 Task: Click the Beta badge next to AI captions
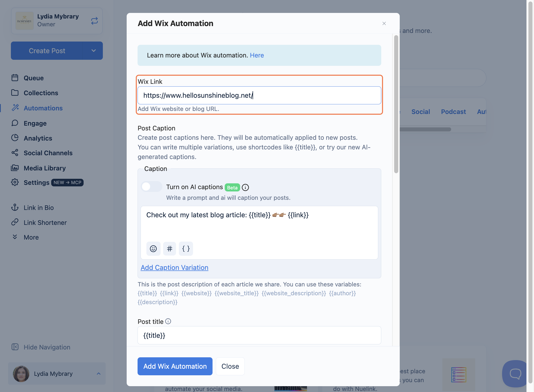click(x=232, y=187)
